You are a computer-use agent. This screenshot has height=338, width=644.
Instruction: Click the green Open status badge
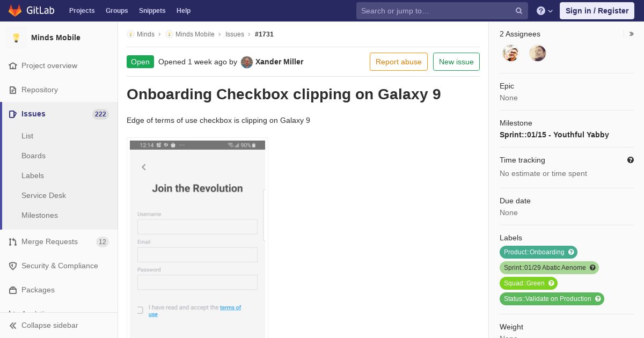(140, 62)
